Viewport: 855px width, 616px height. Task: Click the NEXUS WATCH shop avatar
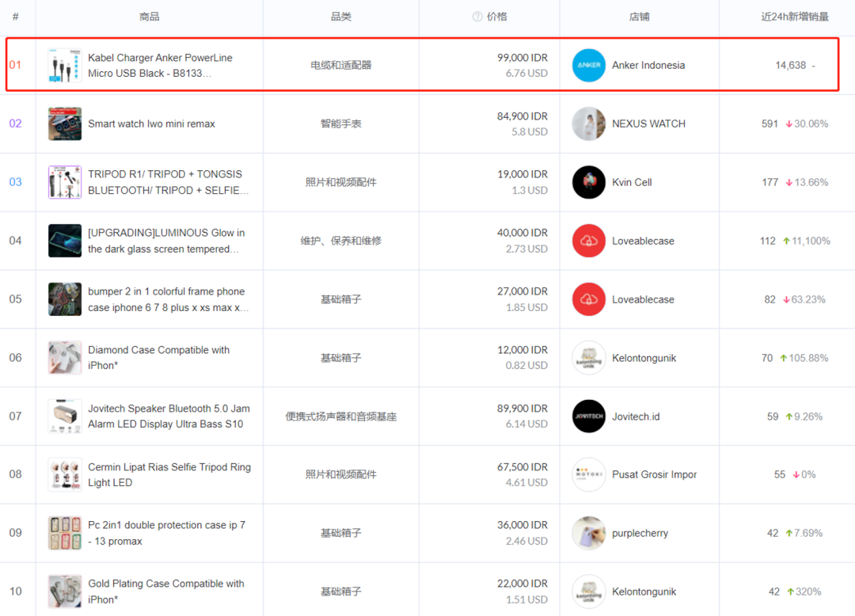point(589,124)
